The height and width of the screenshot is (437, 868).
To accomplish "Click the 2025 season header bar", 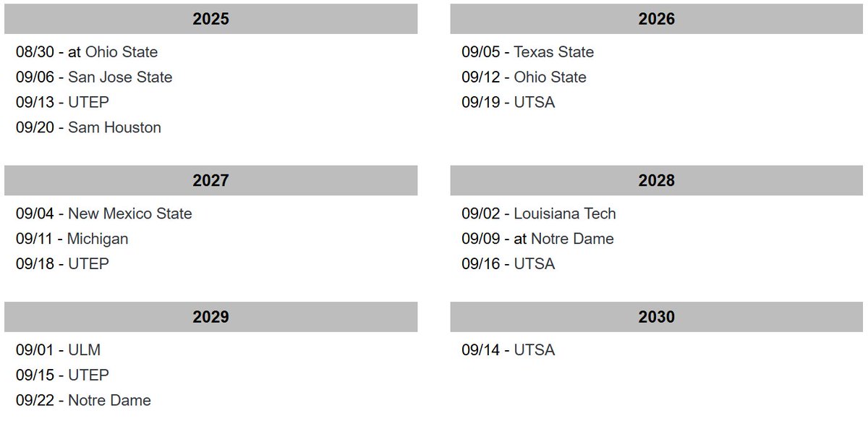I will pos(210,19).
